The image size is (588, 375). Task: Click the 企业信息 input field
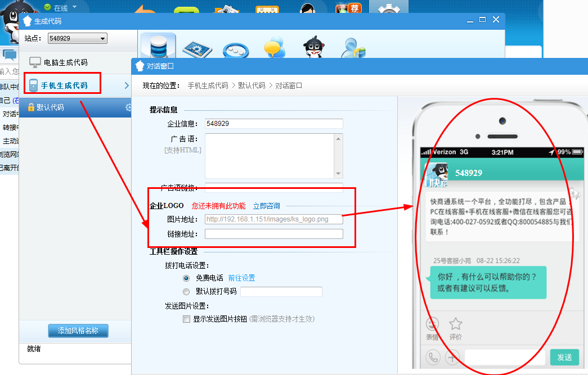coord(273,124)
